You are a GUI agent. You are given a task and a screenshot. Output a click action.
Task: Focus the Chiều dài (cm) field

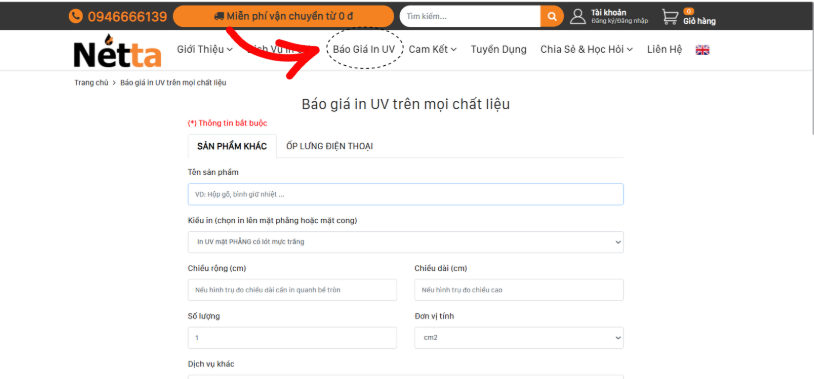pyautogui.click(x=519, y=290)
